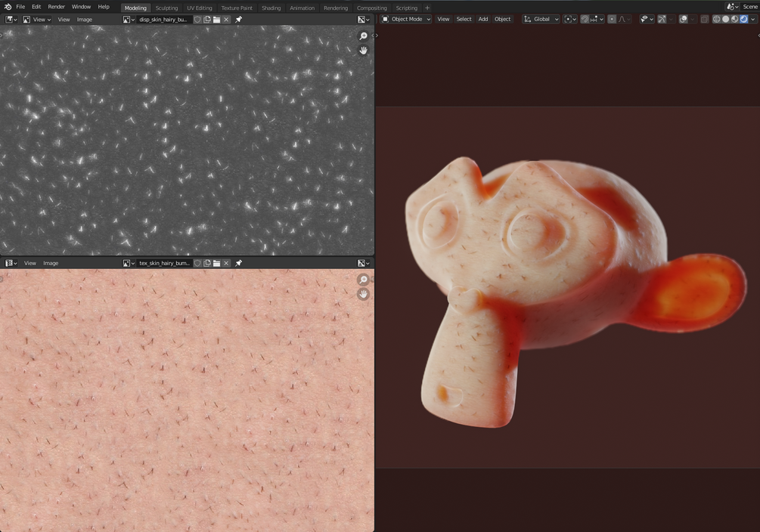Open editor type dropdown in bottom image editor
This screenshot has width=760, height=532.
[x=11, y=263]
